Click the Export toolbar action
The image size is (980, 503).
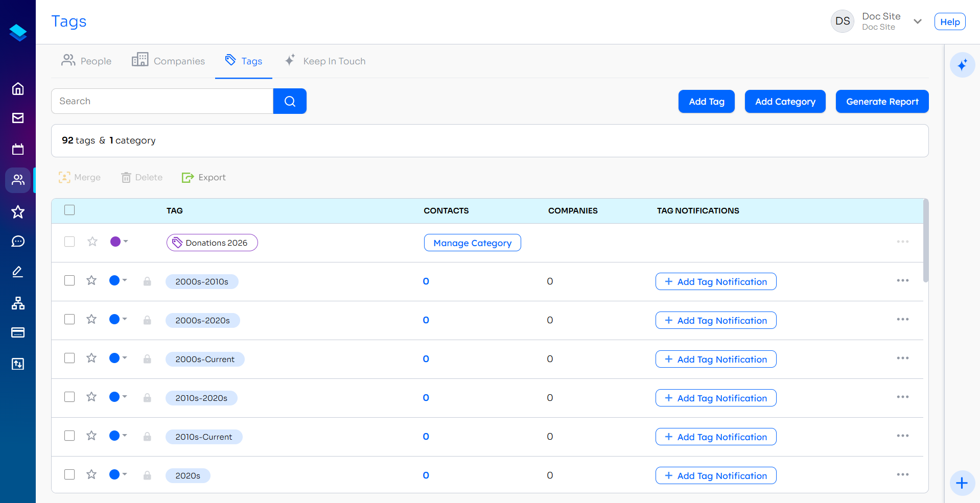point(204,177)
